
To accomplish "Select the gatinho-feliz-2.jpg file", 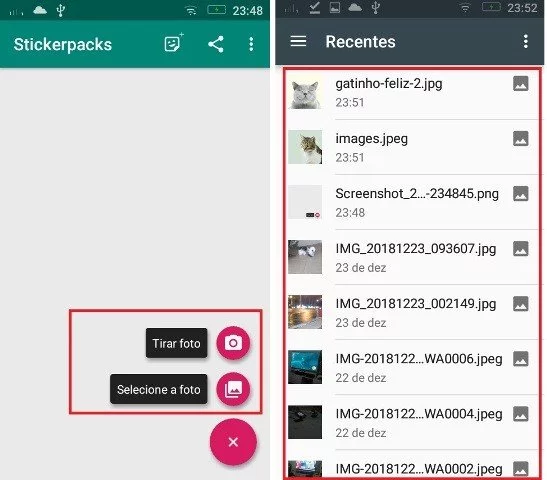I will [x=413, y=93].
